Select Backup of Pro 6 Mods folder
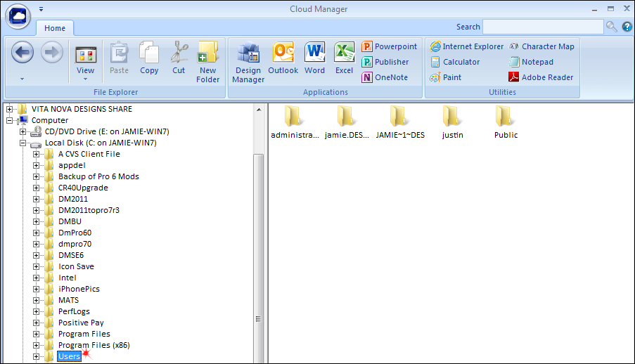Screen dimensions: 635x364 point(98,176)
